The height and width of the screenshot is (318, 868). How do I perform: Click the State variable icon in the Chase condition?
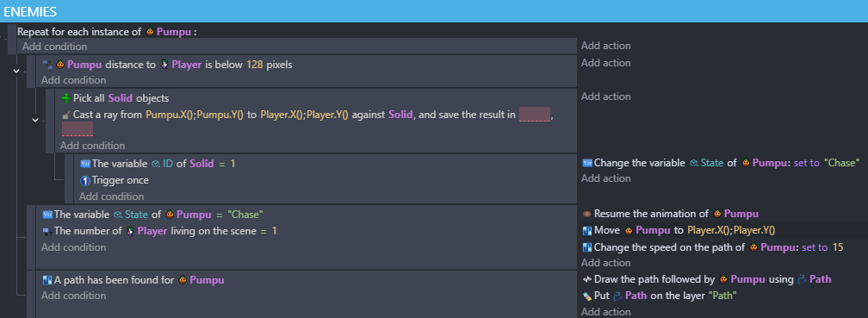tap(118, 215)
